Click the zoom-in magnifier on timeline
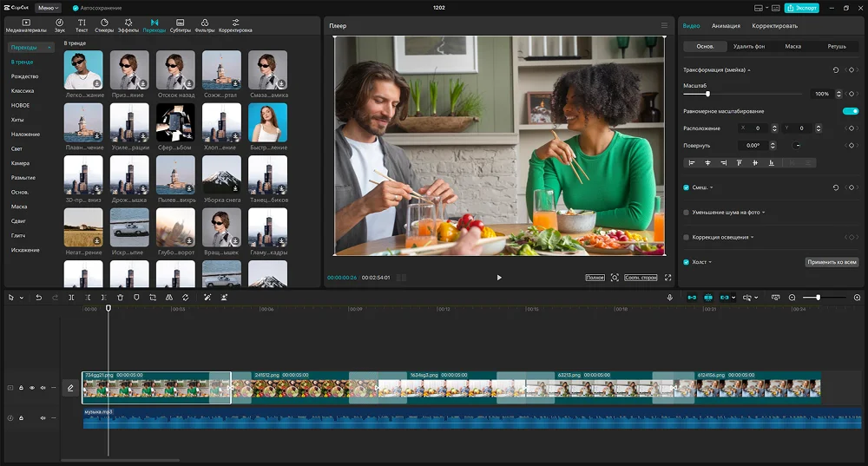The height and width of the screenshot is (466, 868). click(x=857, y=298)
